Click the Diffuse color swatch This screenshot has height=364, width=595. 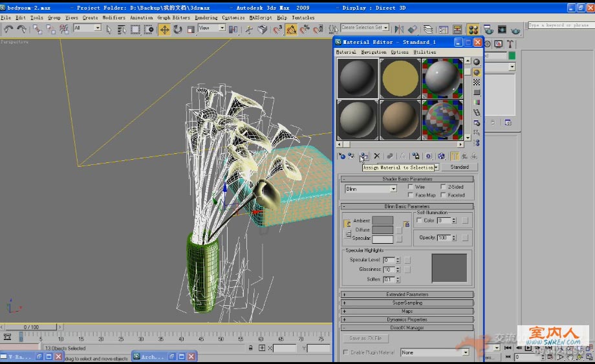pos(382,230)
